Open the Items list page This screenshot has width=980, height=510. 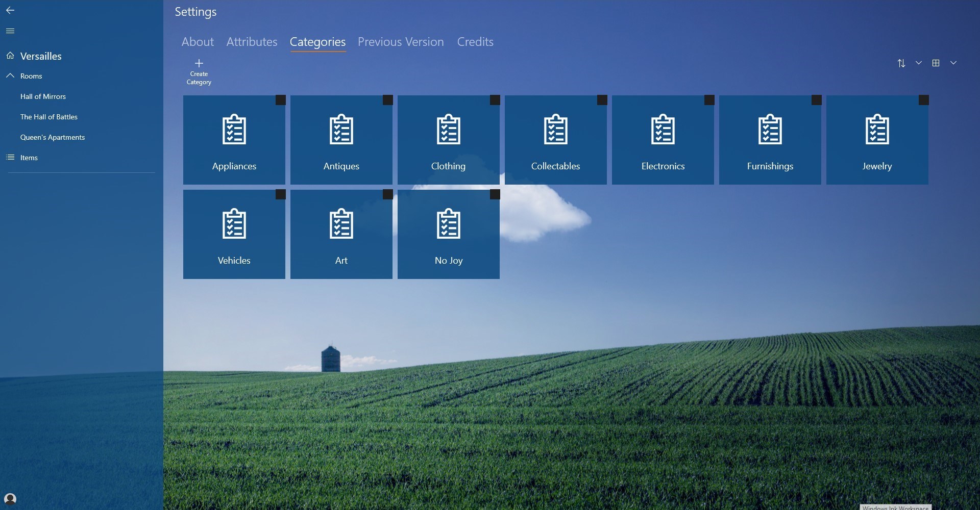(29, 158)
